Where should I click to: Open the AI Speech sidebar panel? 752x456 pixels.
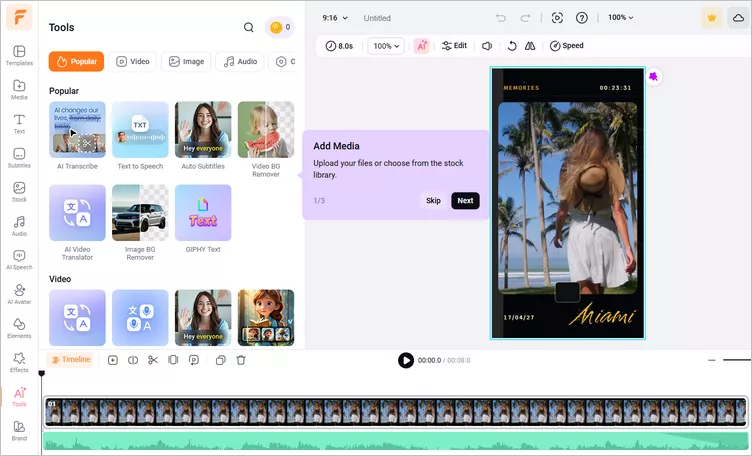click(19, 260)
